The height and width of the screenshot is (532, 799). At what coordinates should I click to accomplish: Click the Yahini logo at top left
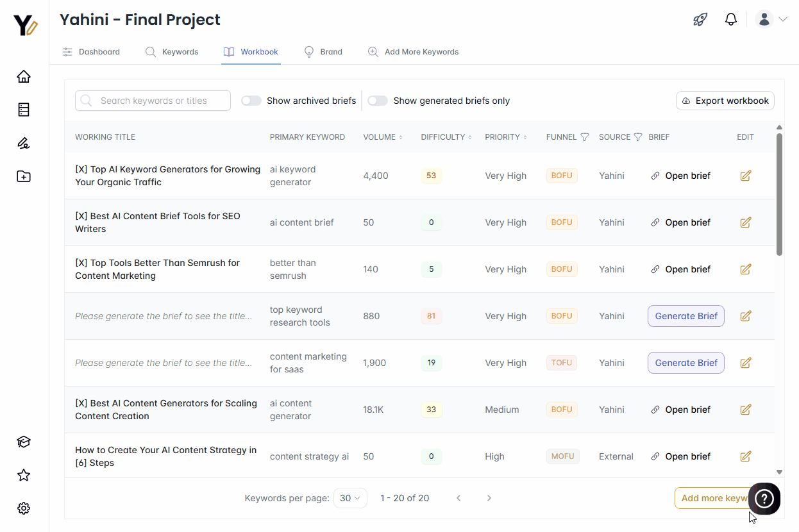click(x=24, y=26)
